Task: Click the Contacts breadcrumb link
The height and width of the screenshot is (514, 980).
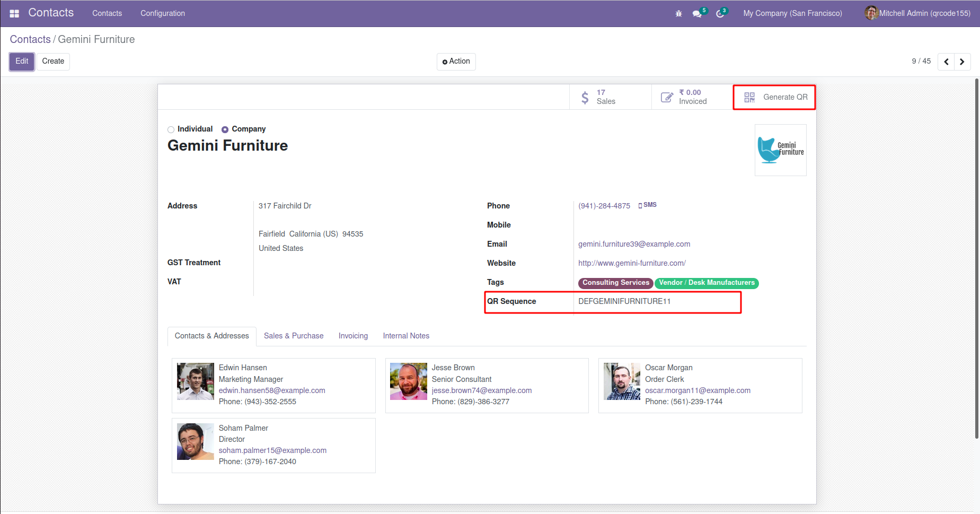Action: [30, 39]
